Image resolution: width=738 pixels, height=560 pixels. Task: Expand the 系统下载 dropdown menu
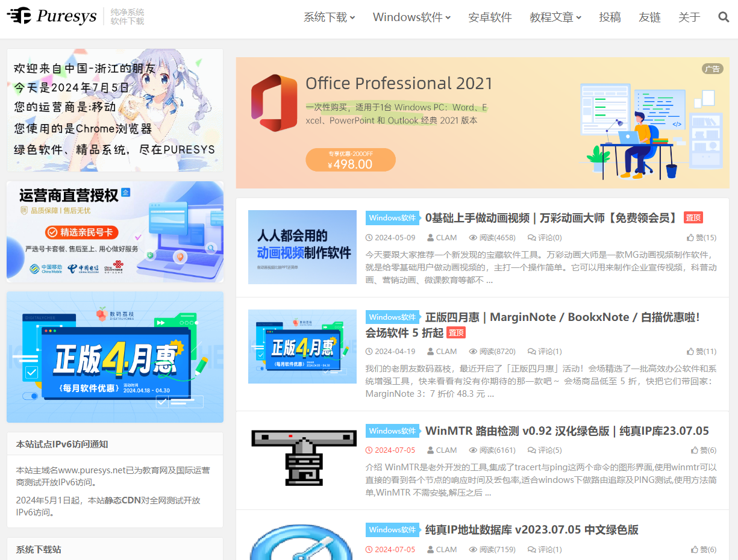[x=330, y=17]
